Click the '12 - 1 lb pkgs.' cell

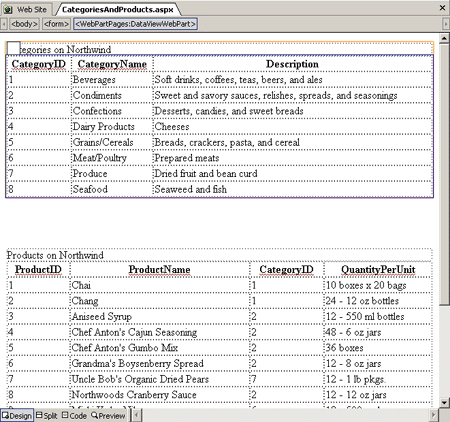tap(378, 379)
